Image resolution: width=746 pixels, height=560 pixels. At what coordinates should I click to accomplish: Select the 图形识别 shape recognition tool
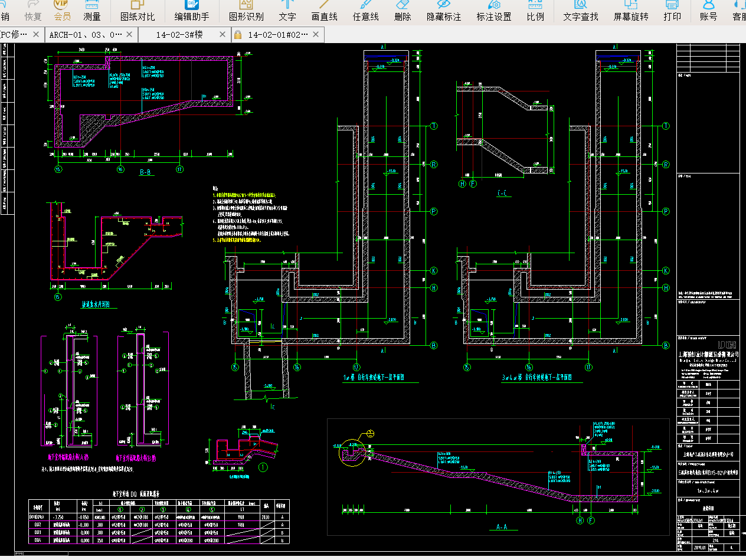246,11
